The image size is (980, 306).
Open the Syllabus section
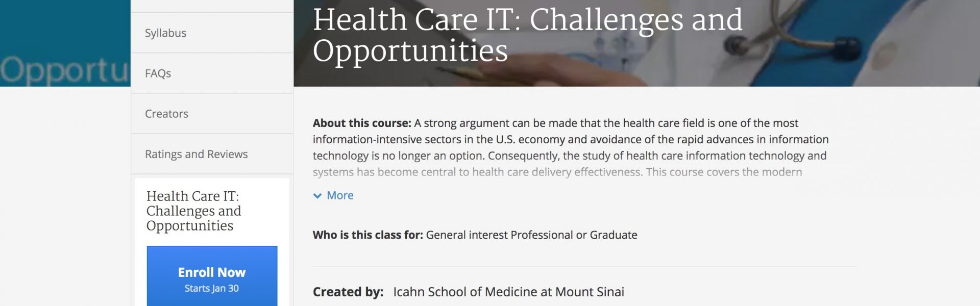(x=212, y=33)
